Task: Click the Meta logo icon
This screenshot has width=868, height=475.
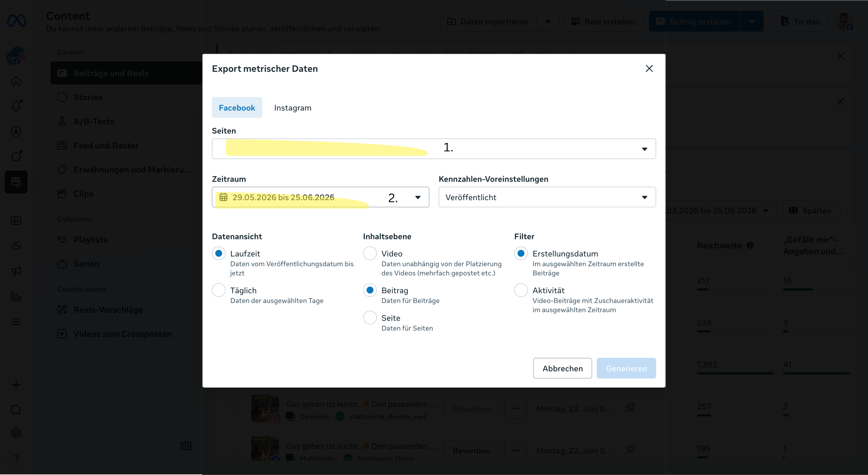Action: pyautogui.click(x=16, y=21)
